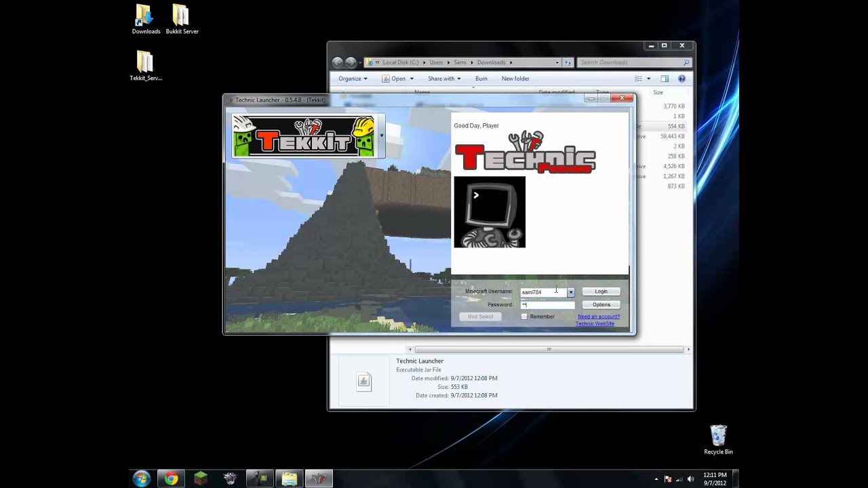
Task: Open the recent locations dropdown next to Forward
Action: pyautogui.click(x=361, y=63)
